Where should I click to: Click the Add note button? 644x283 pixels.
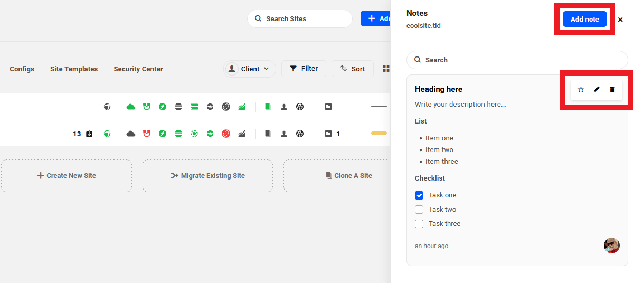click(x=584, y=19)
